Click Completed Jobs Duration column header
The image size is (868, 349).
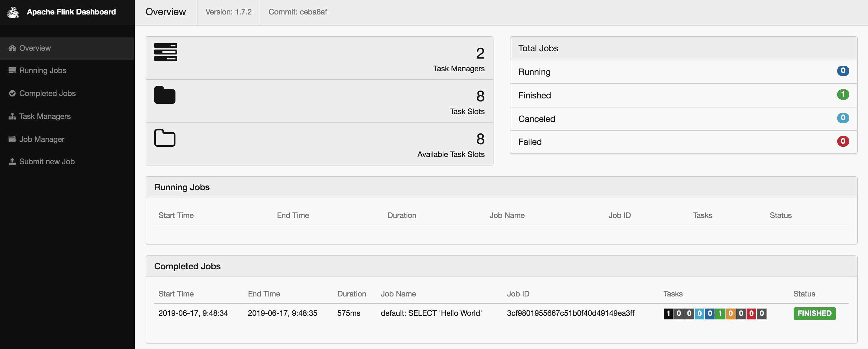[352, 294]
